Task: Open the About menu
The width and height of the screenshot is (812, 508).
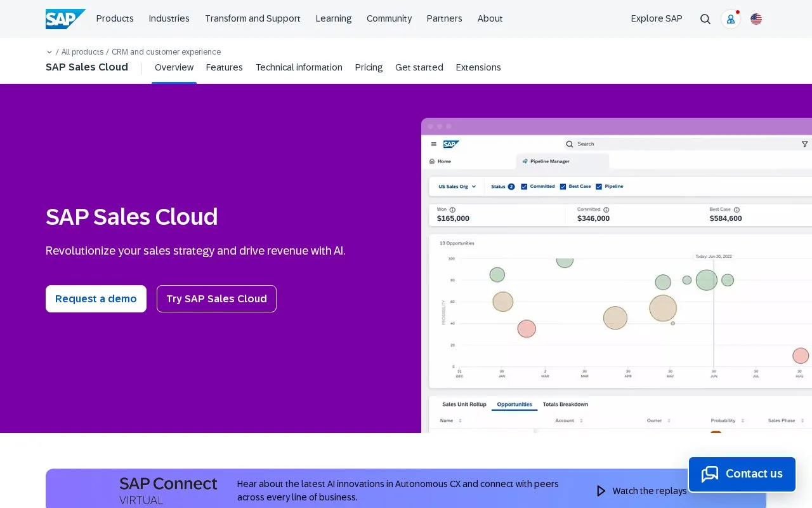Action: point(490,18)
